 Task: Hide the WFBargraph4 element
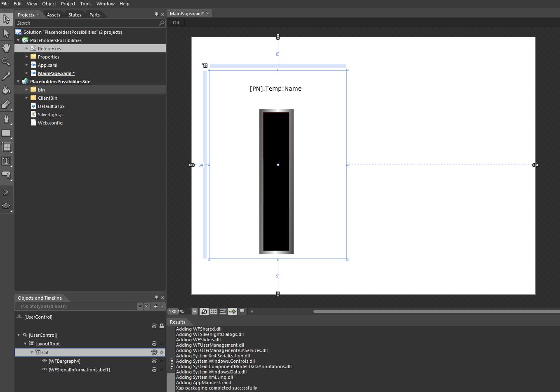click(x=154, y=361)
